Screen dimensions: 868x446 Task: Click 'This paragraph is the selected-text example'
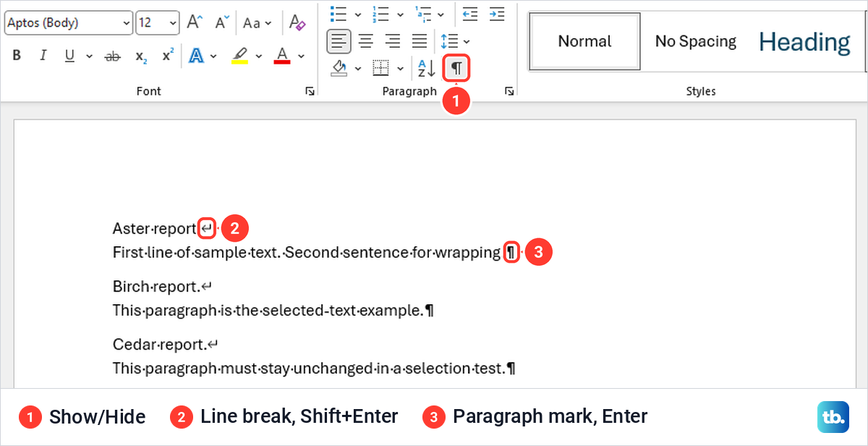[267, 311]
